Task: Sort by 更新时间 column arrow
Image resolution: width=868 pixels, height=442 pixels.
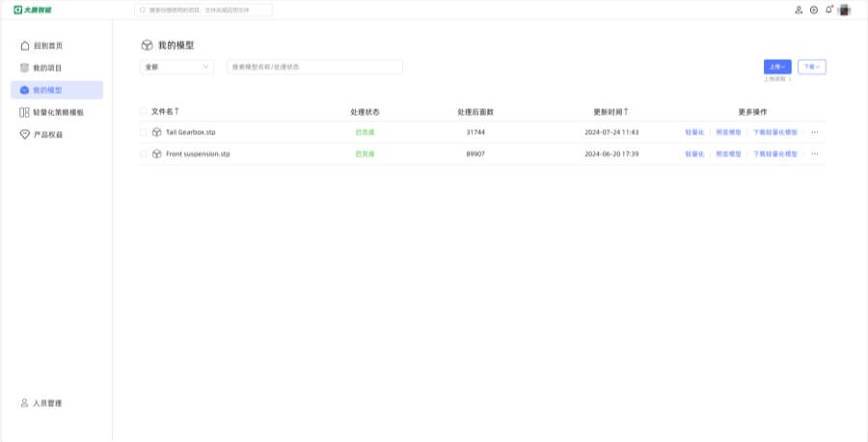Action: tap(626, 111)
